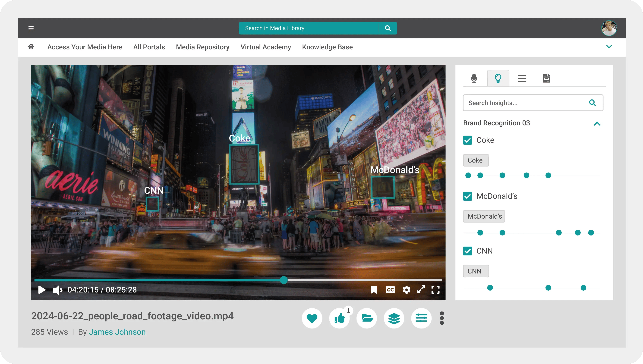Jump to last McDonald's timeline marker

[591, 233]
